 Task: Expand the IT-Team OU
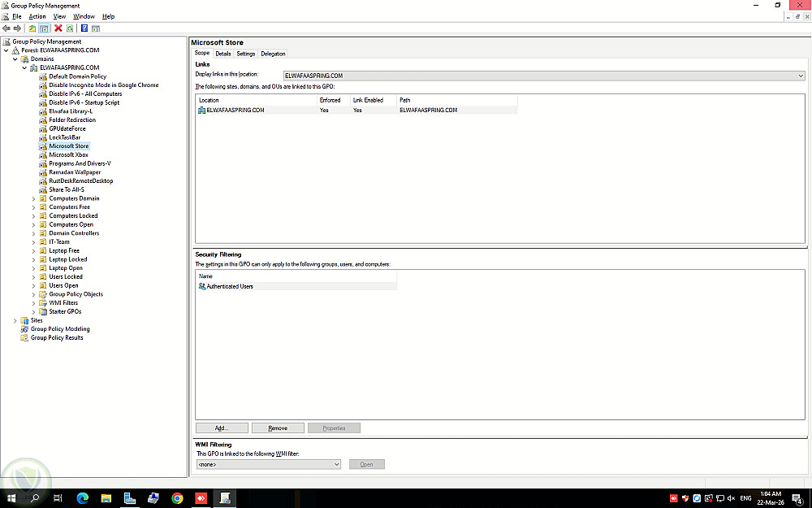point(33,242)
